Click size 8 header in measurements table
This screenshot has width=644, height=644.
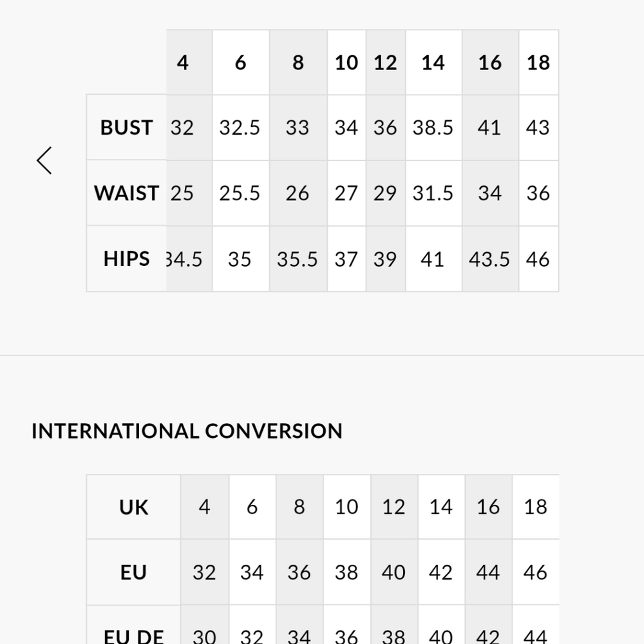(298, 62)
